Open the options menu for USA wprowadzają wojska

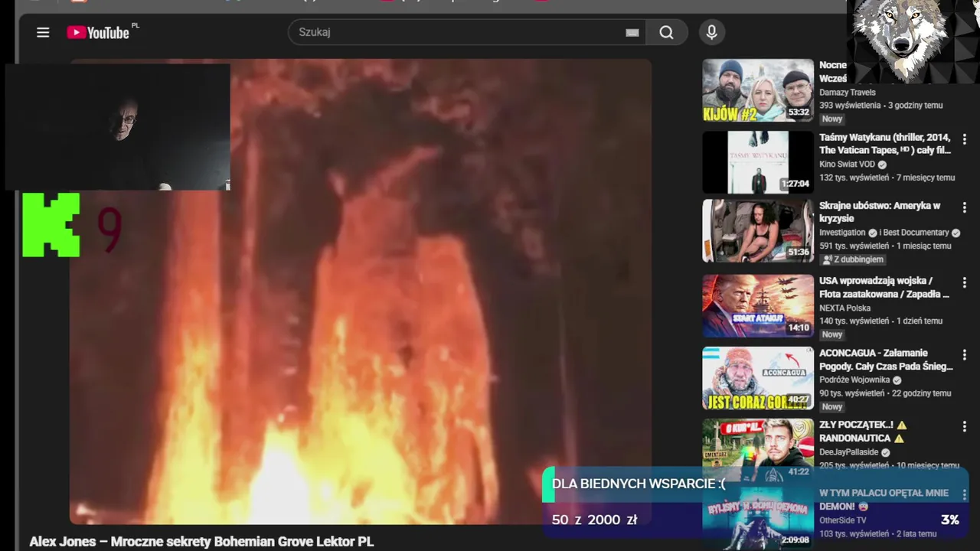pyautogui.click(x=964, y=282)
